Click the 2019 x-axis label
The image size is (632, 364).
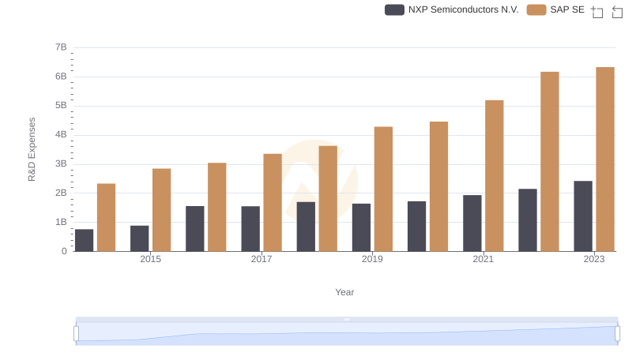pos(372,259)
